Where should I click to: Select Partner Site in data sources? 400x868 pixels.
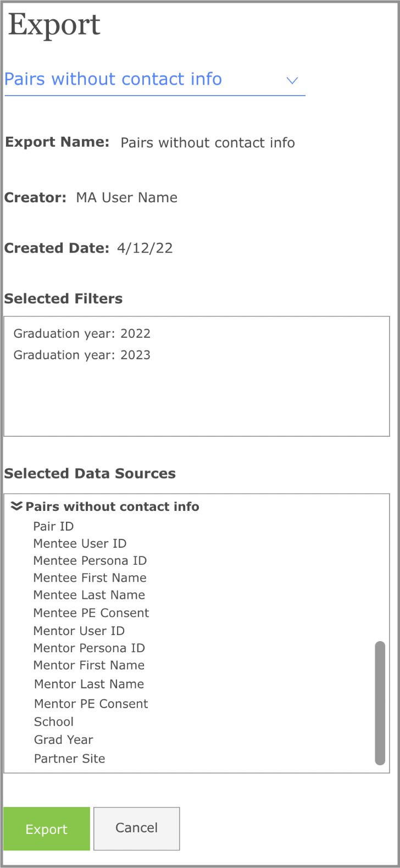click(70, 759)
